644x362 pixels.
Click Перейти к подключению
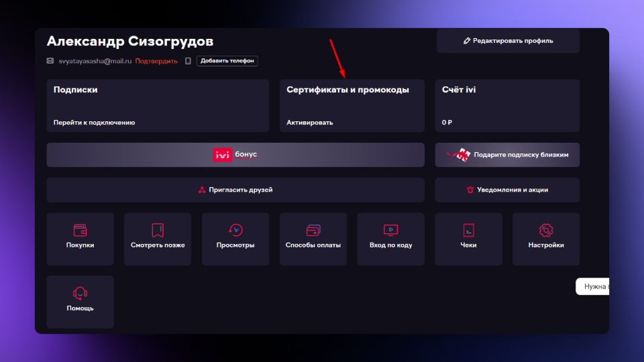coord(94,122)
